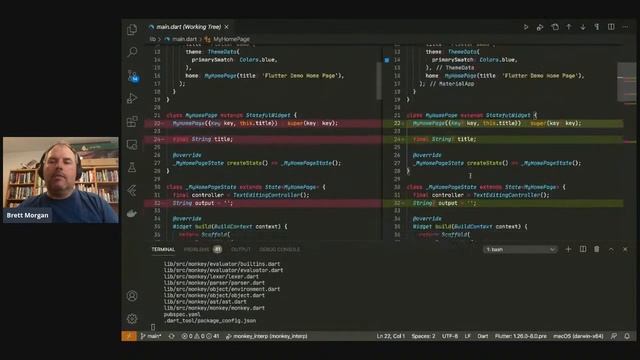
Task: Split the editor right
Action: 611,27
